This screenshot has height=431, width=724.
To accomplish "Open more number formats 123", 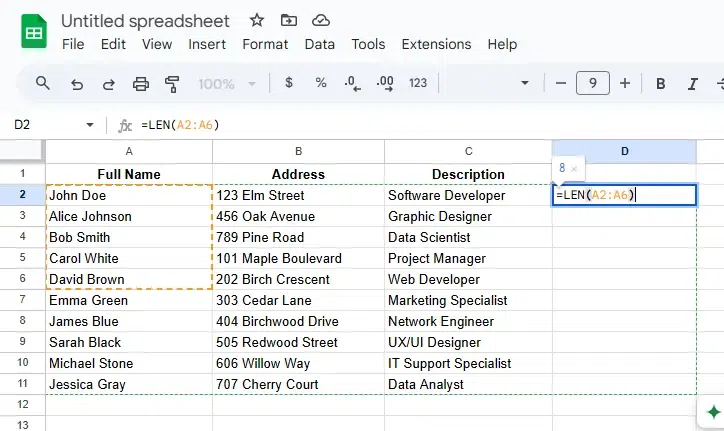I will (418, 83).
